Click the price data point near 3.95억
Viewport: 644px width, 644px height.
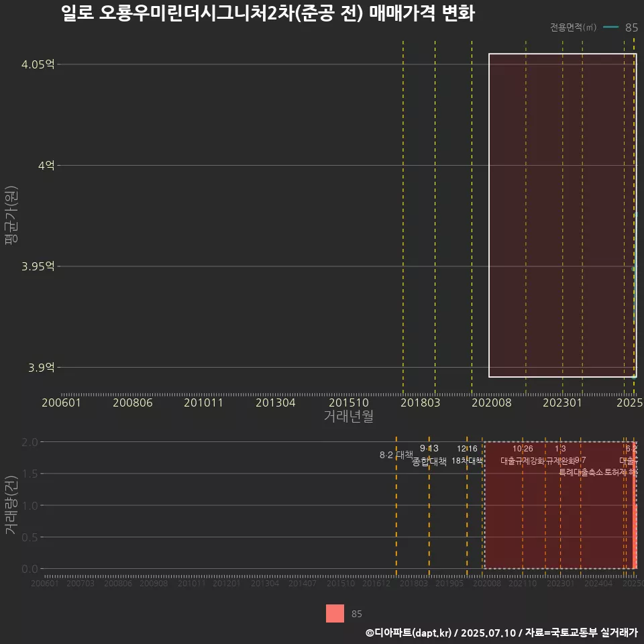coord(633,268)
